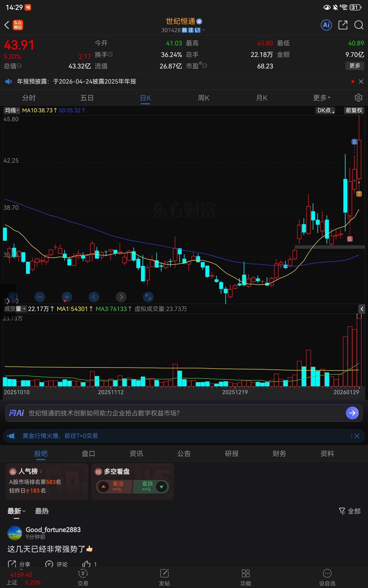Open 功能 functions icon in bottom bar
Viewport: 368px width, 588px height.
point(246,574)
